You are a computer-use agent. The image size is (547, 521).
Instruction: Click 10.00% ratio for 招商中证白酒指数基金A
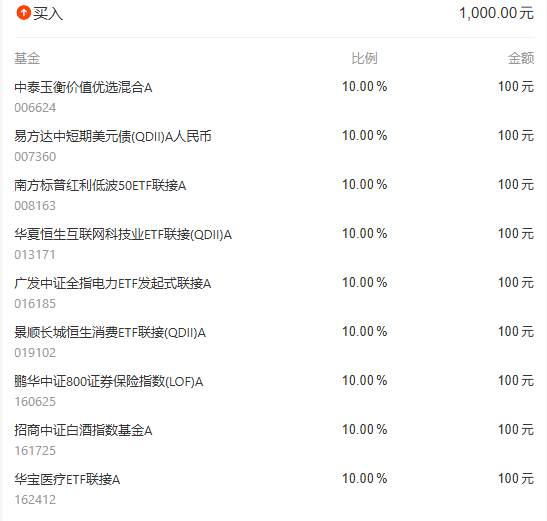tap(365, 430)
